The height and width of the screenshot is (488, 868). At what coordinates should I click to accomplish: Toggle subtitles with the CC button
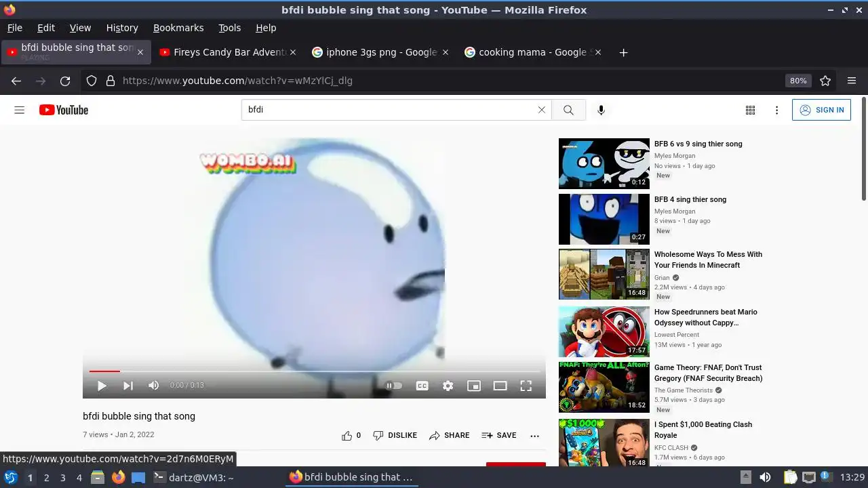[422, 386]
